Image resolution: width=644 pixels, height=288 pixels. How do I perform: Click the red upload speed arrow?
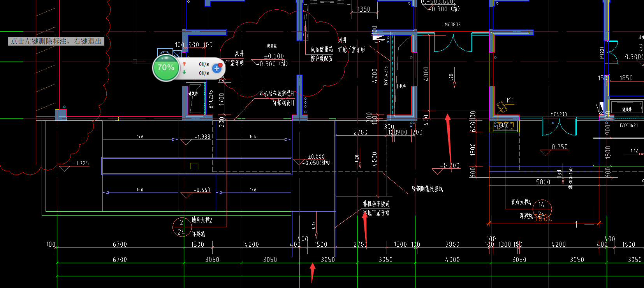pyautogui.click(x=184, y=64)
